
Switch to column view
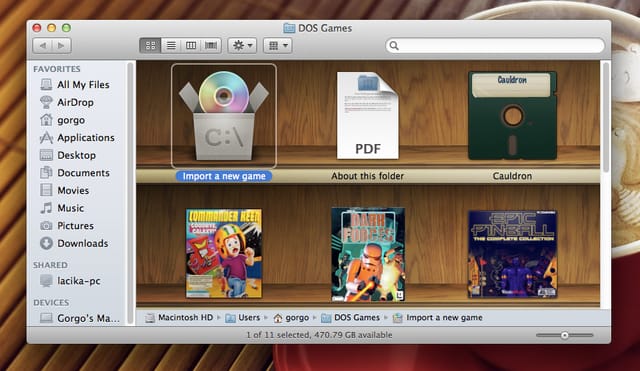pyautogui.click(x=191, y=45)
